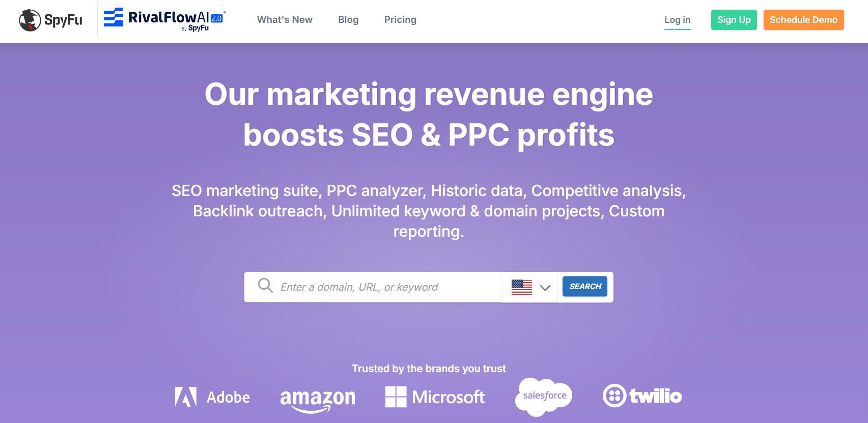Click the Adobe brand logo
The height and width of the screenshot is (423, 868).
(212, 397)
